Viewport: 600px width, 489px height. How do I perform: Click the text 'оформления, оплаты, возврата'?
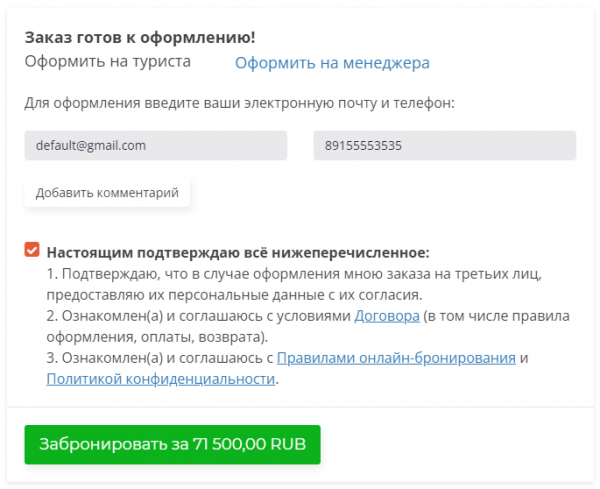(x=155, y=337)
